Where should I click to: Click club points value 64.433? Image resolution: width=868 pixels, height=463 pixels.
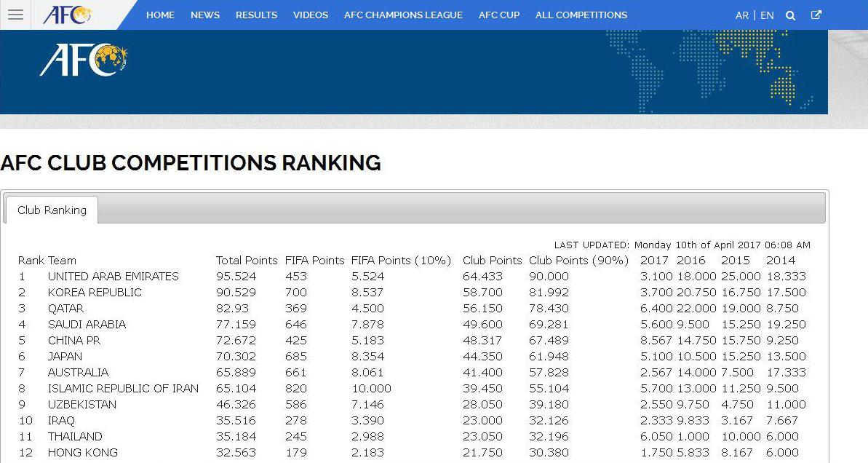pos(482,277)
